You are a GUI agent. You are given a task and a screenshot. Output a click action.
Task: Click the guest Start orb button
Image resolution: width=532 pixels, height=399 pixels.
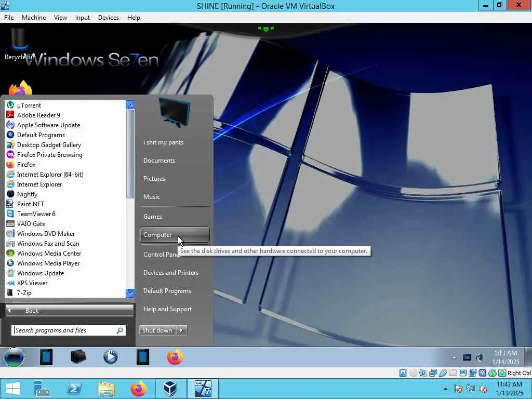pos(14,357)
